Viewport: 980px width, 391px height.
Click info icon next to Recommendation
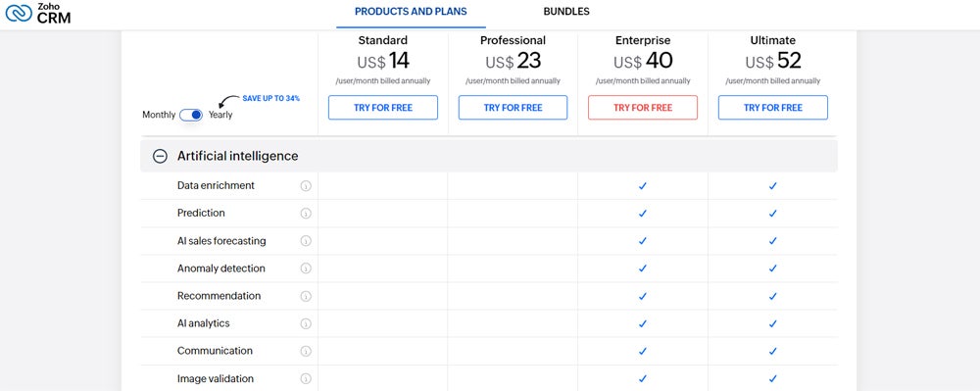[x=306, y=295]
